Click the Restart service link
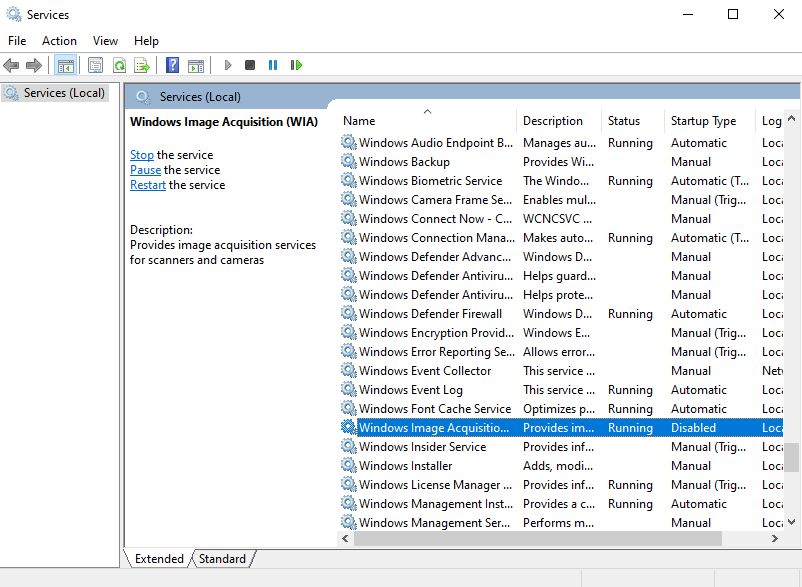This screenshot has width=802, height=587. tap(148, 184)
